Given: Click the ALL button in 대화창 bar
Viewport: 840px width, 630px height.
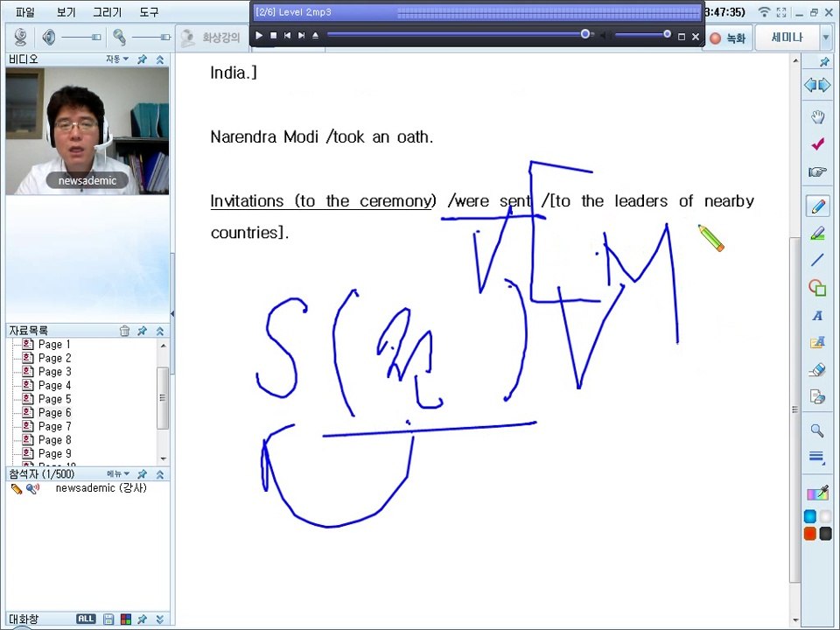Looking at the screenshot, I should [x=86, y=619].
